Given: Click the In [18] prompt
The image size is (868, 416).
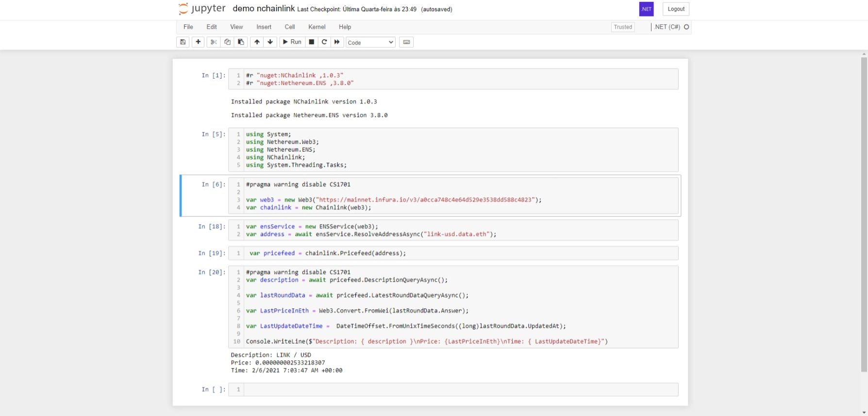Looking at the screenshot, I should (x=212, y=227).
